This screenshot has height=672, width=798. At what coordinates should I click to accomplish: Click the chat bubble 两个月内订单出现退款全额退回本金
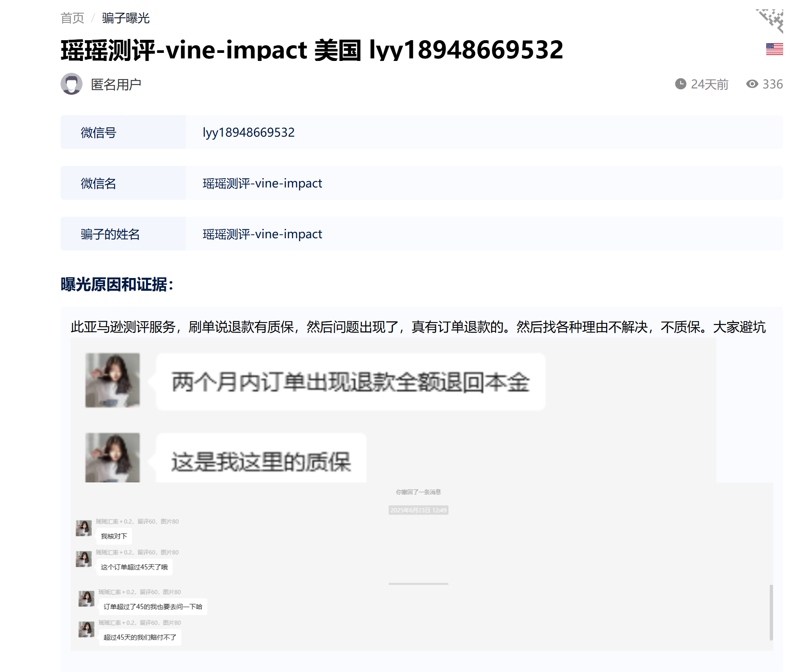[351, 382]
